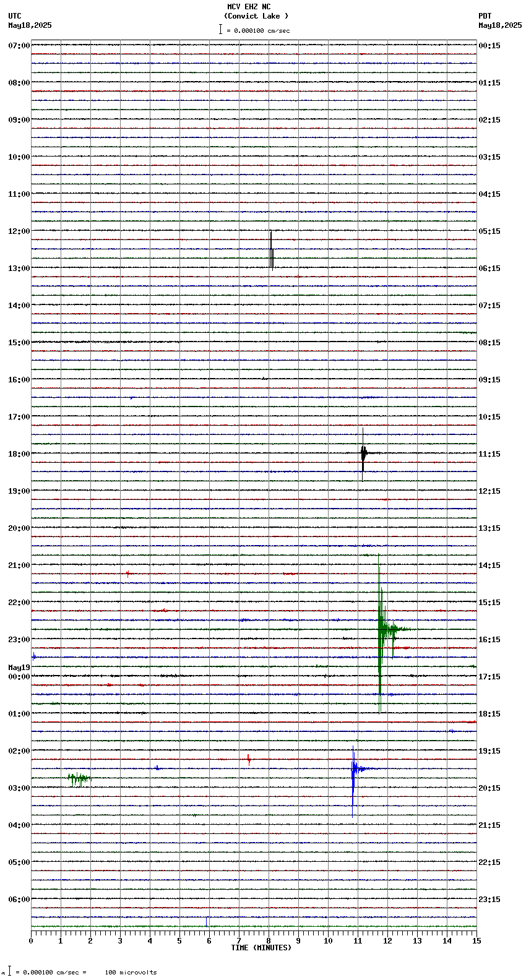Click the 'May19' date change label
The image size is (526, 980).
click(19, 668)
